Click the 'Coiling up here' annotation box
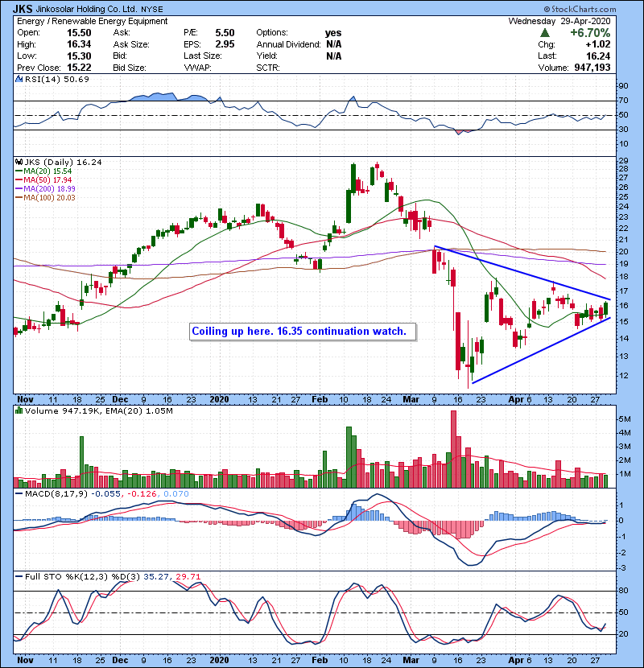644x668 pixels. (303, 331)
